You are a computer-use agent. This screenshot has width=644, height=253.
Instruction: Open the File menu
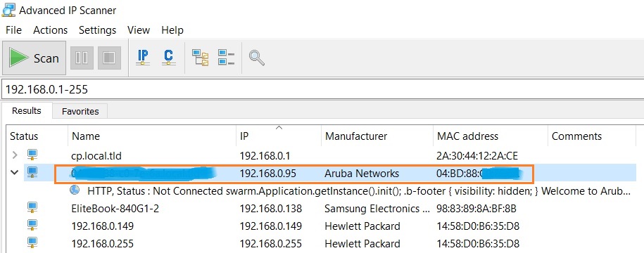tap(13, 30)
